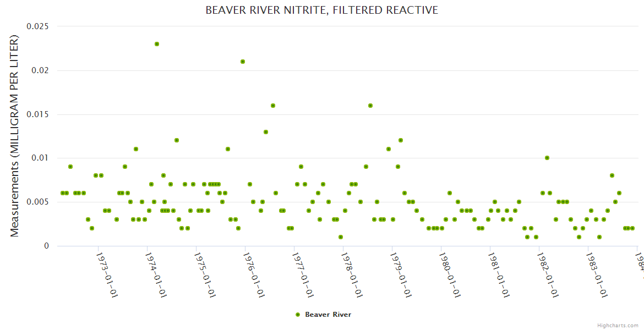
Task: Click the chart title Beaver River Nitrite
Action: click(x=321, y=10)
